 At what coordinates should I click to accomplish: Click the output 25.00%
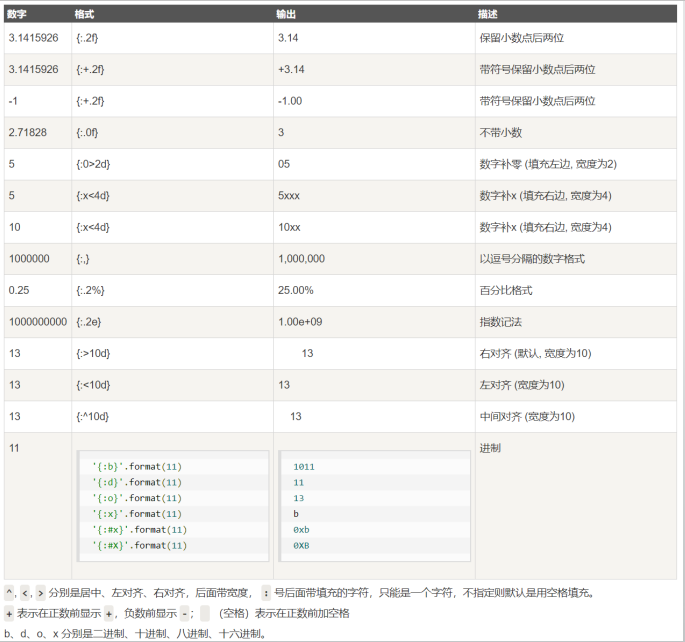tap(296, 290)
